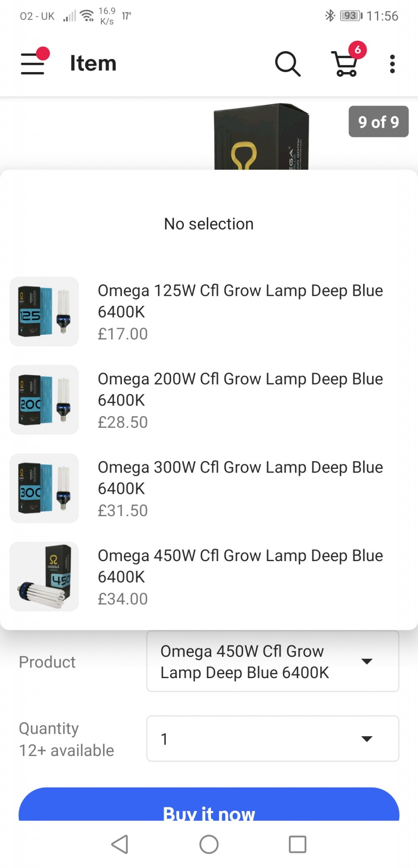Tap the product photo in the gallery

[x=261, y=138]
